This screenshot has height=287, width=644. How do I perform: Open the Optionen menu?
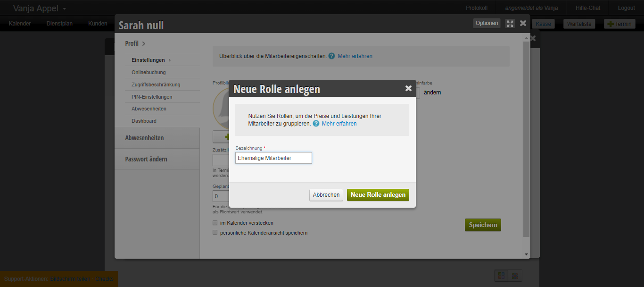tap(487, 23)
